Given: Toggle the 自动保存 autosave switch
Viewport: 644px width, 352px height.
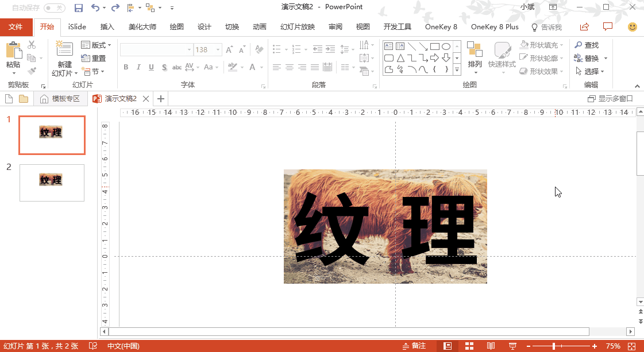Looking at the screenshot, I should 54,7.
